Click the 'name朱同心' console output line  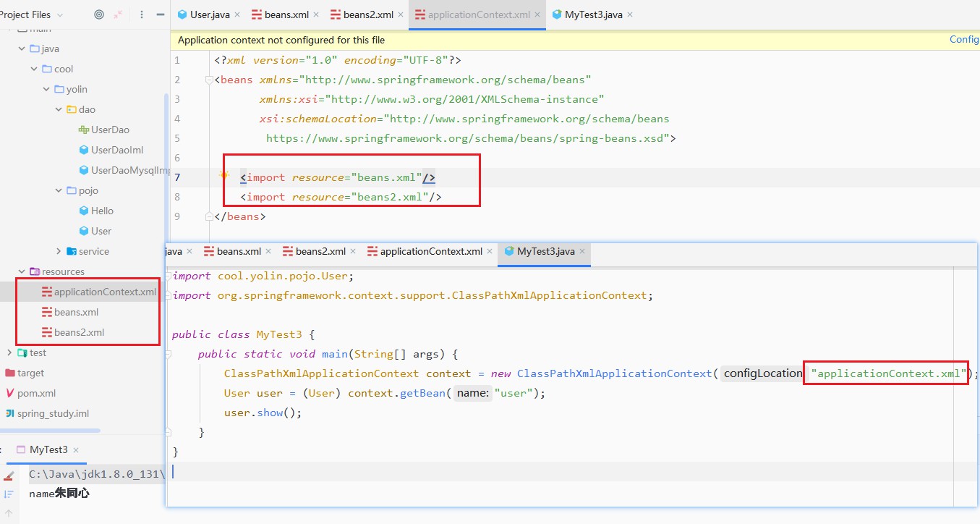59,494
